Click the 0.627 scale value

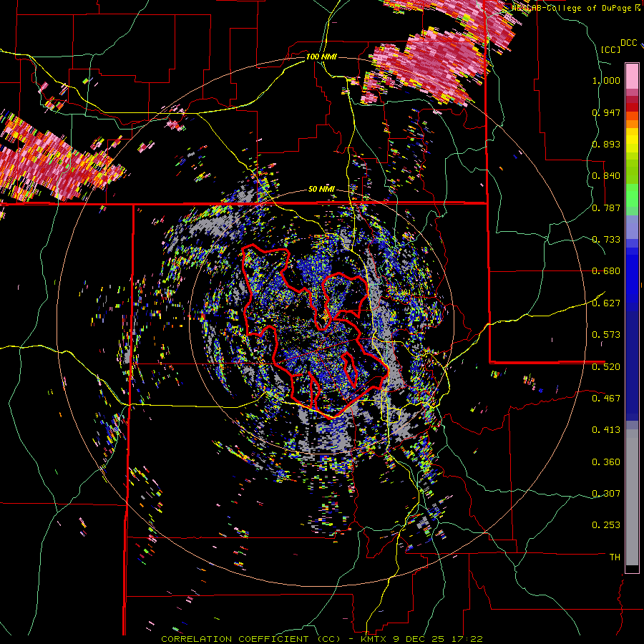[x=606, y=303]
